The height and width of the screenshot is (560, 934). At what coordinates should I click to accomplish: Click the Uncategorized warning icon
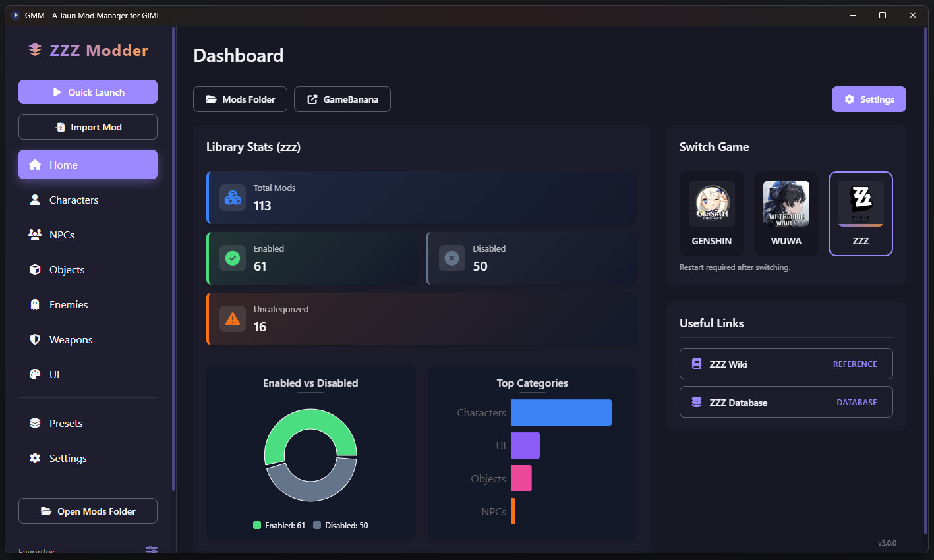click(232, 318)
